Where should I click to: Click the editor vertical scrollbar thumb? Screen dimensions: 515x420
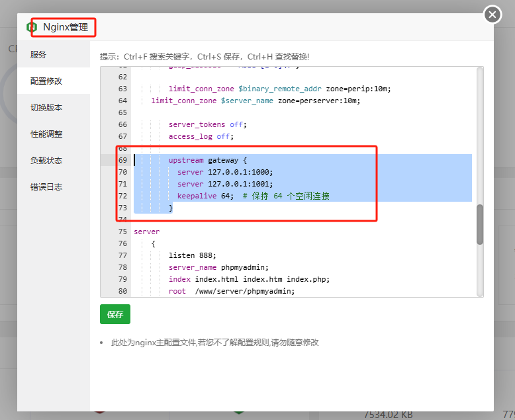pos(480,224)
